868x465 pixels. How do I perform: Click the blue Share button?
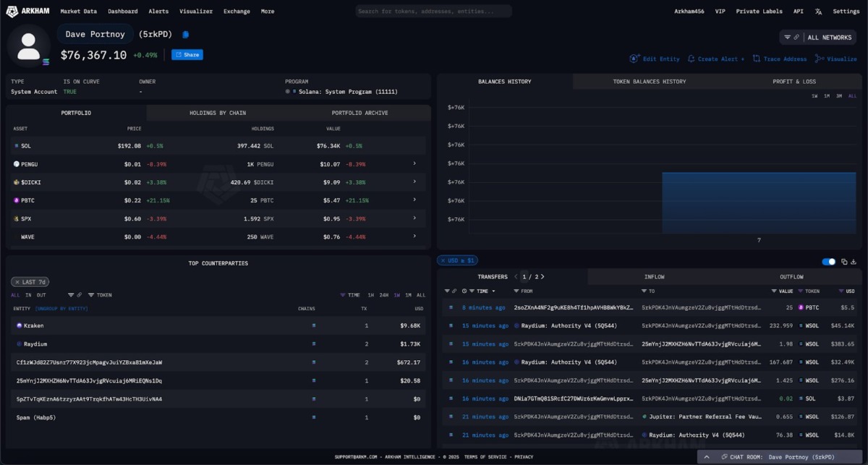coord(187,54)
